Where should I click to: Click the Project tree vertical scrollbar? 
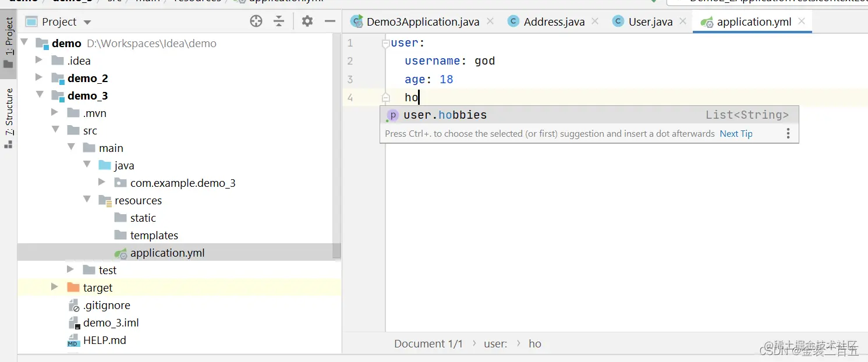[x=336, y=145]
